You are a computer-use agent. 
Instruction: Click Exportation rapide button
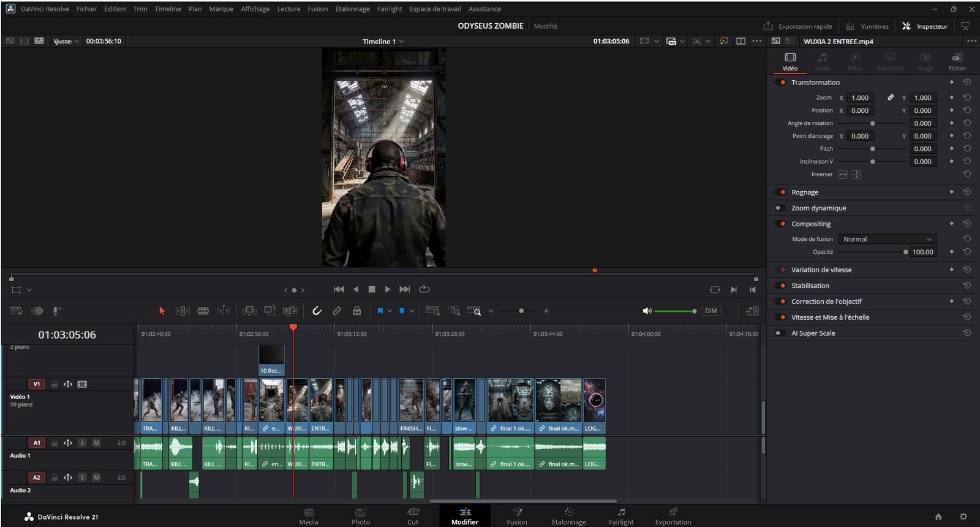(x=798, y=26)
